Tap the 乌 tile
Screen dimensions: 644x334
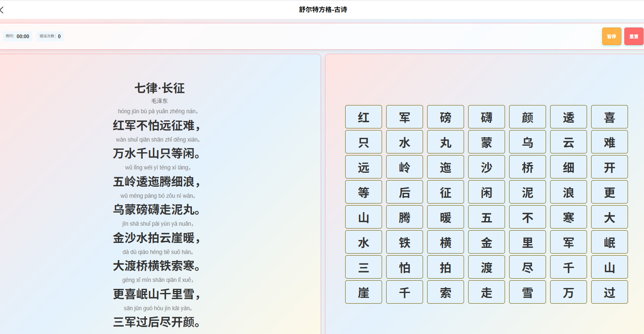tap(528, 142)
